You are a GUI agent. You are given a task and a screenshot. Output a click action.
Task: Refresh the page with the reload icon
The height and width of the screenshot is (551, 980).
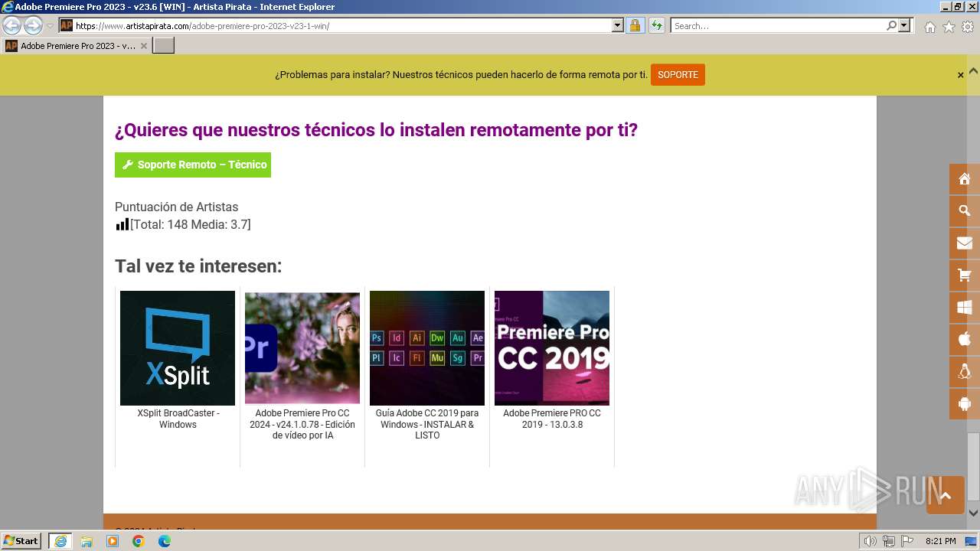pyautogui.click(x=656, y=26)
